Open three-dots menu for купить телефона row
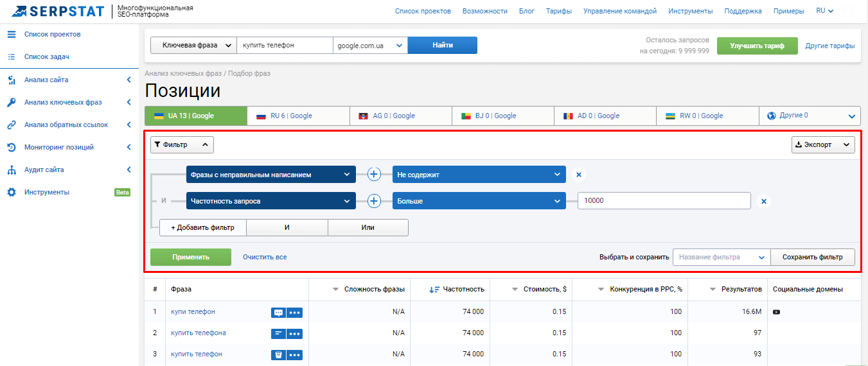 (294, 333)
